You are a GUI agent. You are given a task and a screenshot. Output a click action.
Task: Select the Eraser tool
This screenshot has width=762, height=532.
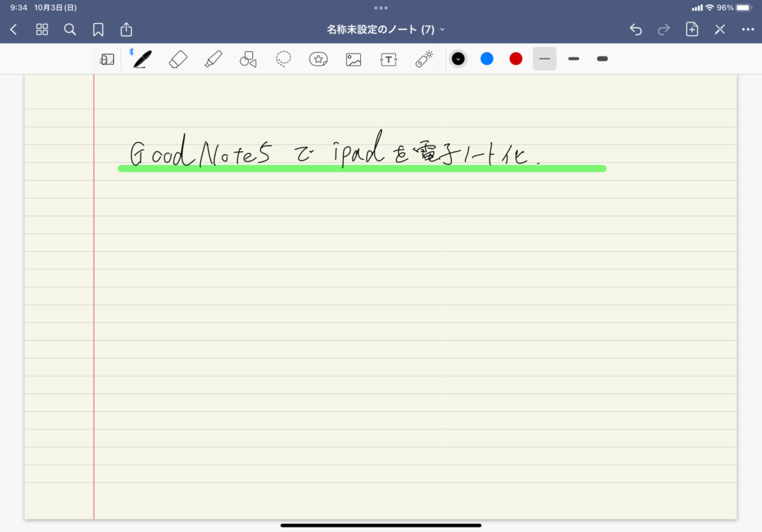pyautogui.click(x=178, y=60)
